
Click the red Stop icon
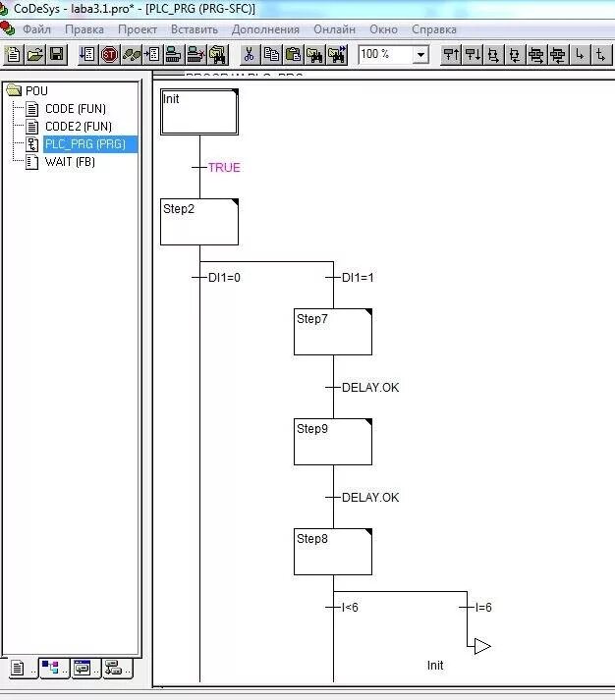(x=109, y=54)
